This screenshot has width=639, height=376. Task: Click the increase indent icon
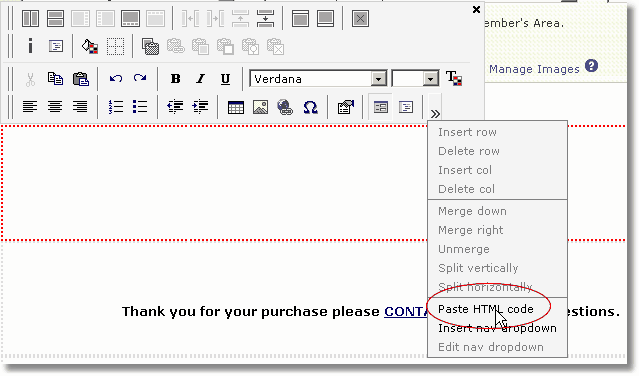pyautogui.click(x=200, y=107)
